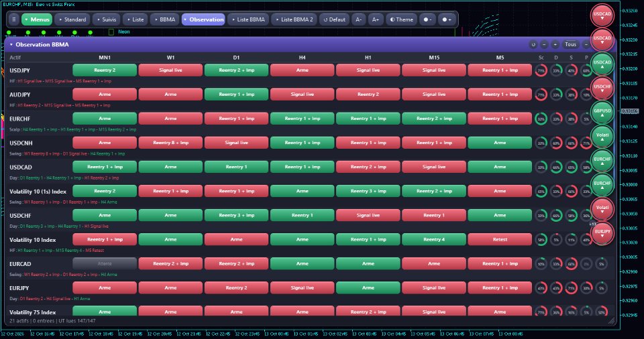The width and height of the screenshot is (644, 339).
Task: Open the green GBPUSD alert bubble
Action: (x=602, y=112)
